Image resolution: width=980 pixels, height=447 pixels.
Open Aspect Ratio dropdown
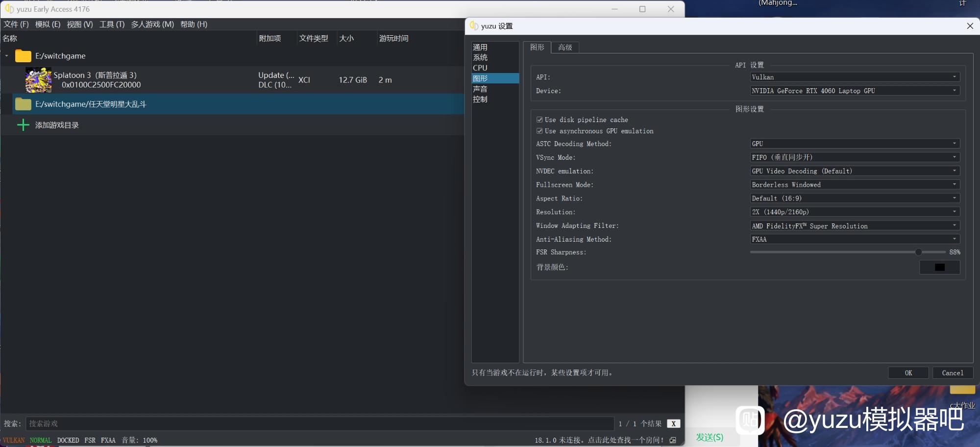(x=855, y=199)
